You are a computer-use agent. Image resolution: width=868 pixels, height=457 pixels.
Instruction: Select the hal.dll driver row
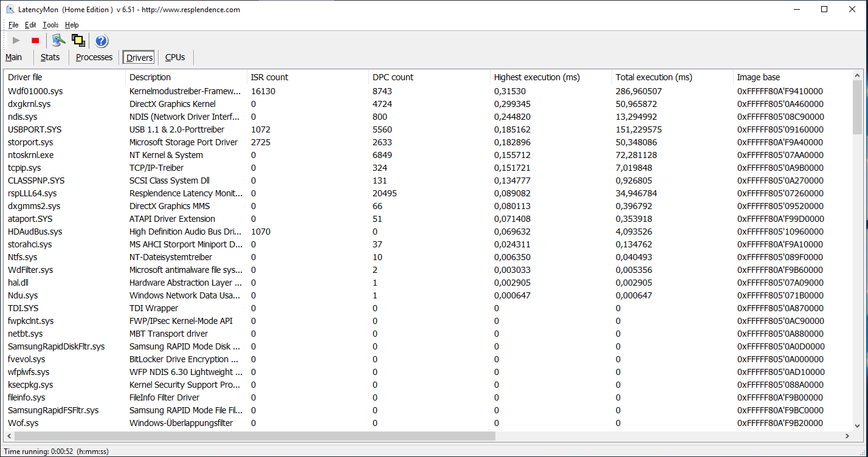(428, 283)
